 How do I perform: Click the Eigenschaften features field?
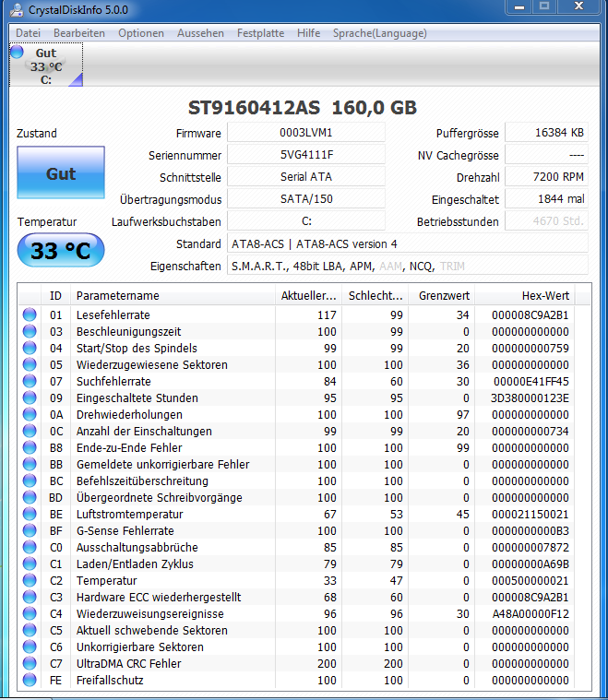408,266
